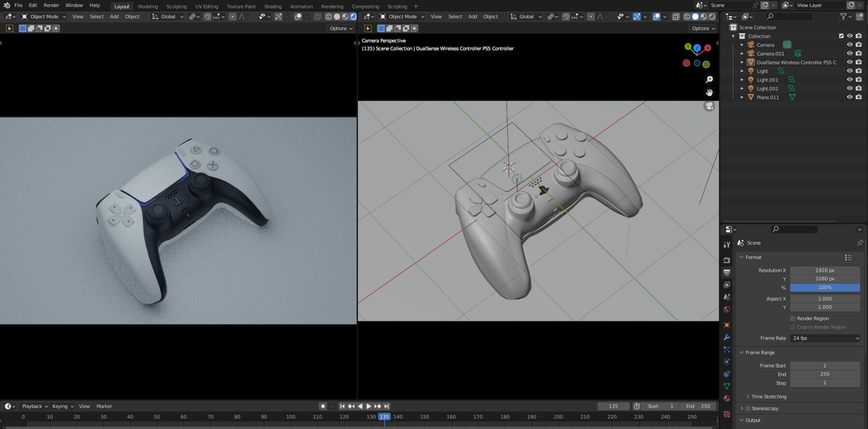868x429 pixels.
Task: Select the tweak select tool in right viewport
Action: pos(368,28)
